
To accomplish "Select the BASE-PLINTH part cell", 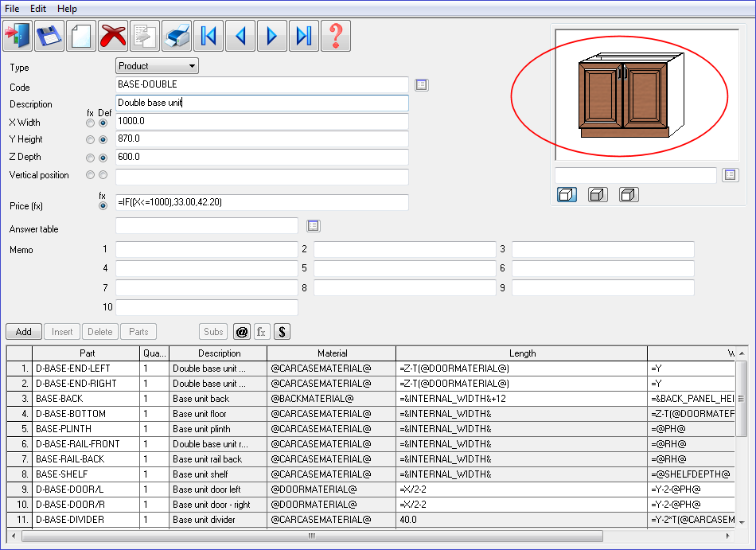I will 86,429.
